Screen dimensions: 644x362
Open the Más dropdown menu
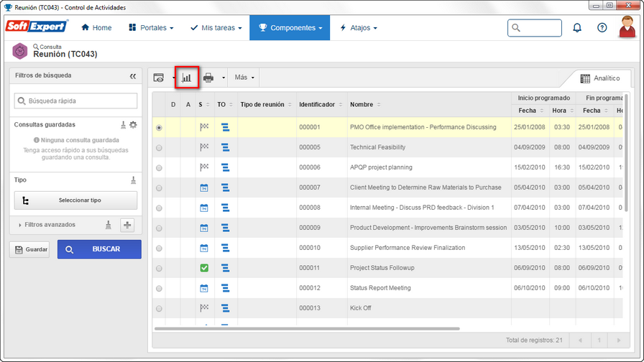point(244,77)
